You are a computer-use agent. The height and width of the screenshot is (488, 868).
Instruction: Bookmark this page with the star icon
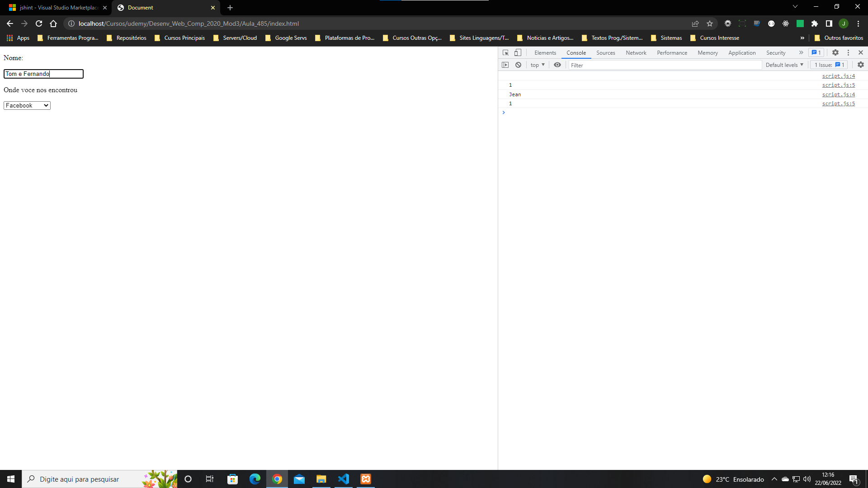point(710,23)
